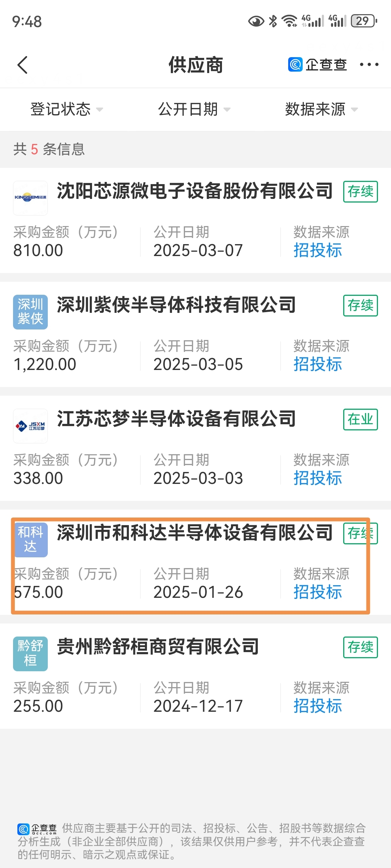Tap the back arrow icon
Viewport: 391px width, 868px height.
(22, 65)
